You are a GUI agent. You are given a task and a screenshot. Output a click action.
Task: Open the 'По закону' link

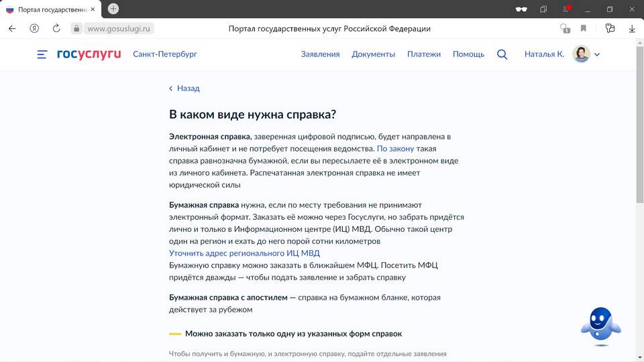pos(395,148)
